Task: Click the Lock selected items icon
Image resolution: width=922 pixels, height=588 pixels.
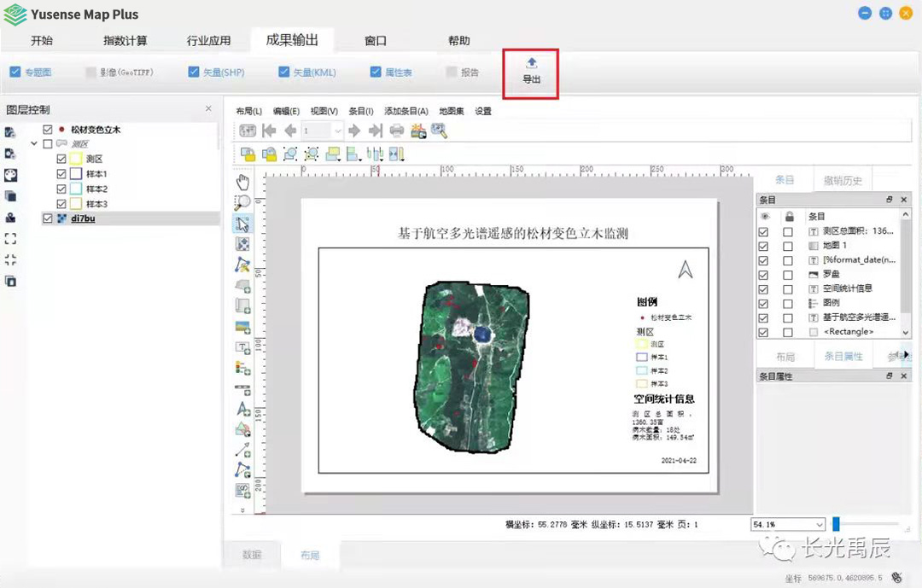Action: coord(248,154)
